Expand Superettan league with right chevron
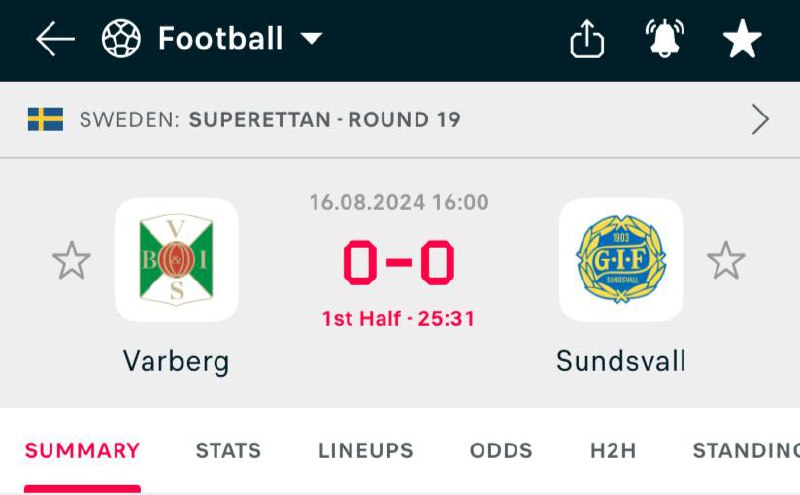Screen dimensions: 800x495 pos(760,120)
